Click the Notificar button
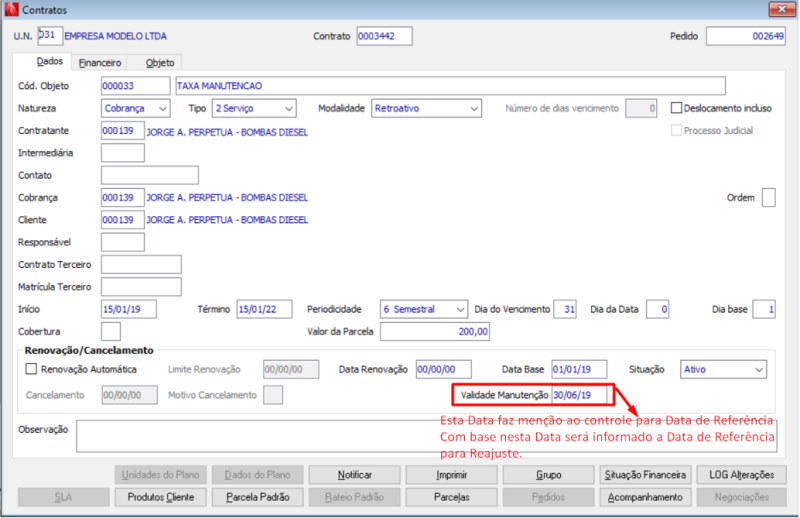The width and height of the screenshot is (800, 518). (x=355, y=475)
